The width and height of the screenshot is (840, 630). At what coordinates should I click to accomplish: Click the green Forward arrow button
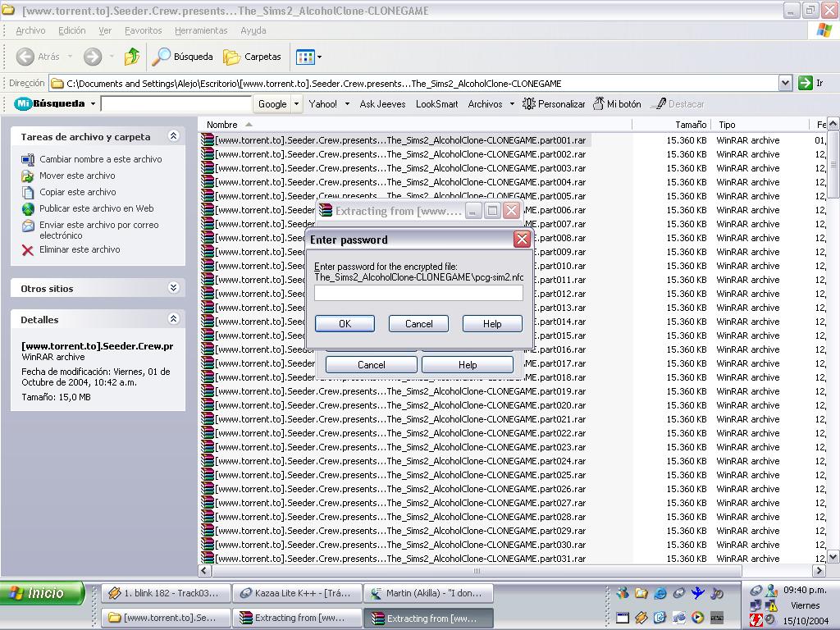(93, 57)
